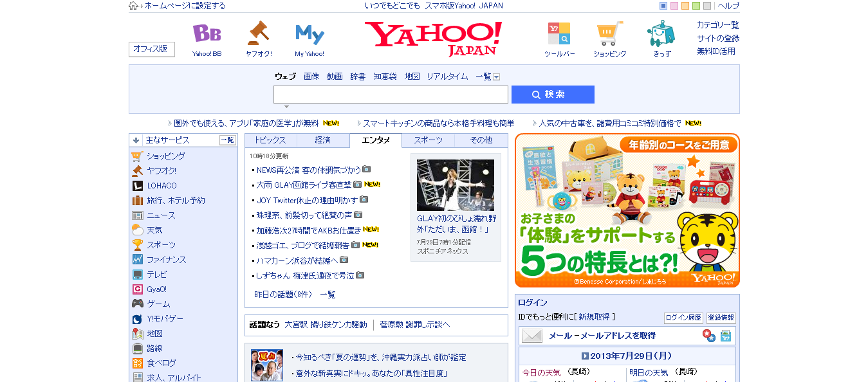This screenshot has height=382, width=868.
Task: Select the blue page color theme swatch
Action: coord(663,6)
